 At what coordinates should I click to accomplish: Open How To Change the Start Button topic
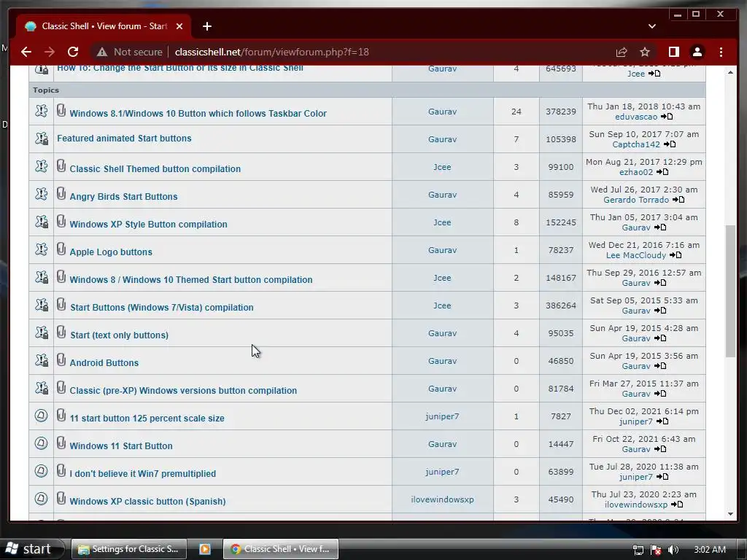click(180, 68)
